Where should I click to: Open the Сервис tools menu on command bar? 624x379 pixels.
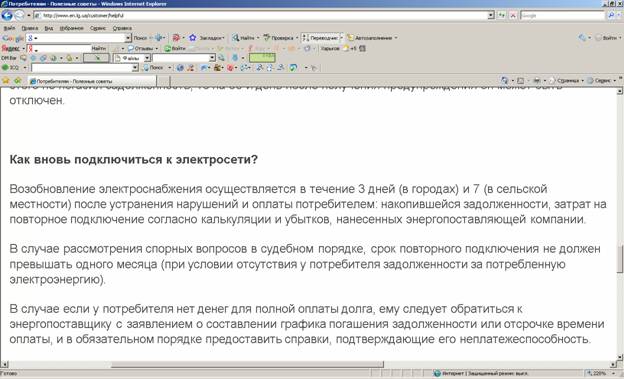coord(601,80)
